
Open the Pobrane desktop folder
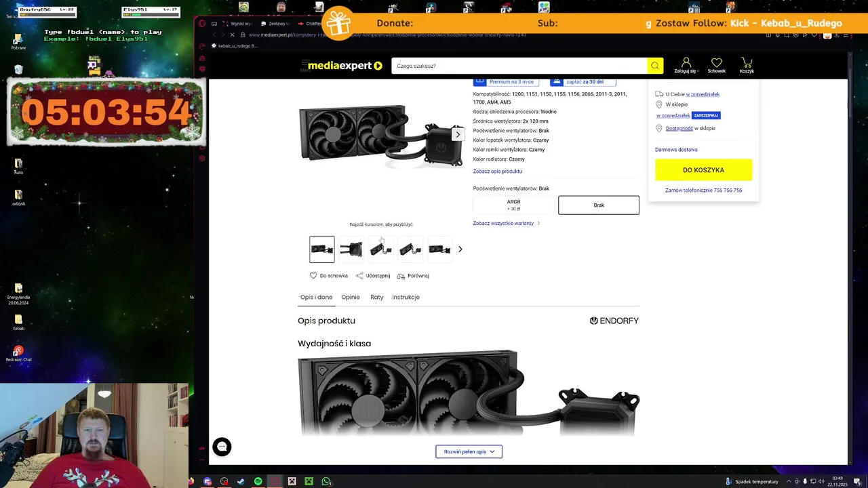18,42
